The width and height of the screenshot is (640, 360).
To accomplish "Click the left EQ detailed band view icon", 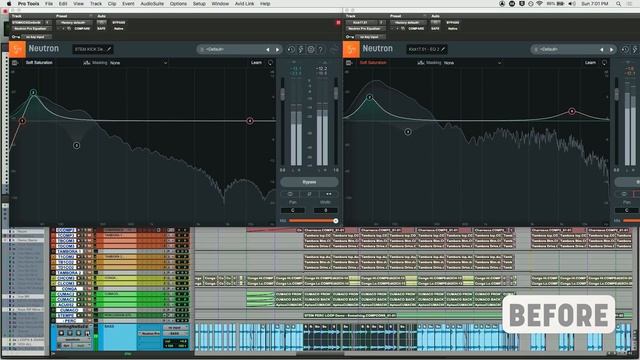I will pos(15,63).
